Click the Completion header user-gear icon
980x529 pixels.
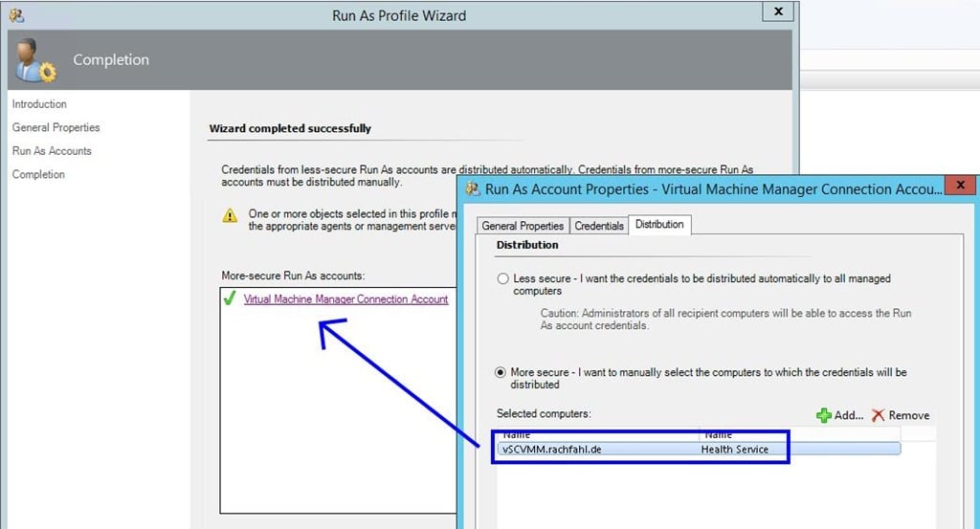click(x=35, y=60)
